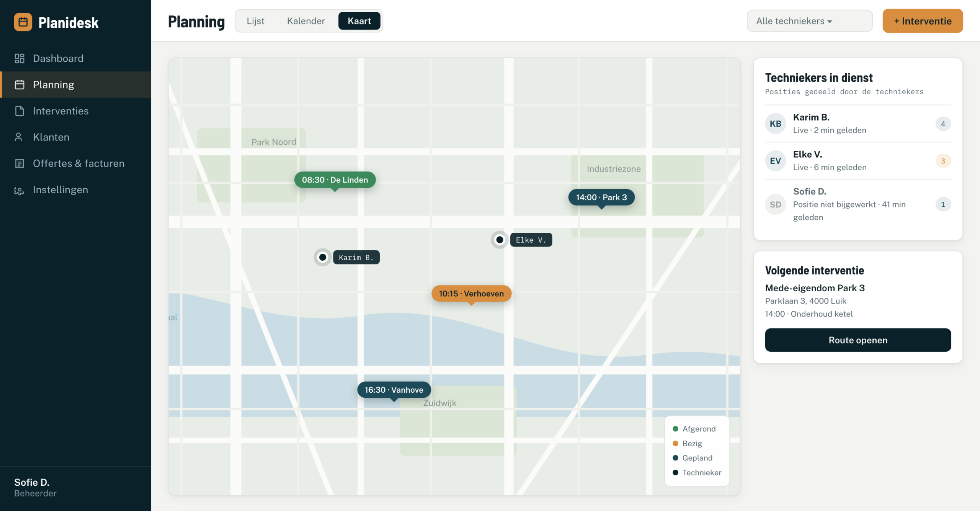Select Elke V. name in technician list

point(807,154)
